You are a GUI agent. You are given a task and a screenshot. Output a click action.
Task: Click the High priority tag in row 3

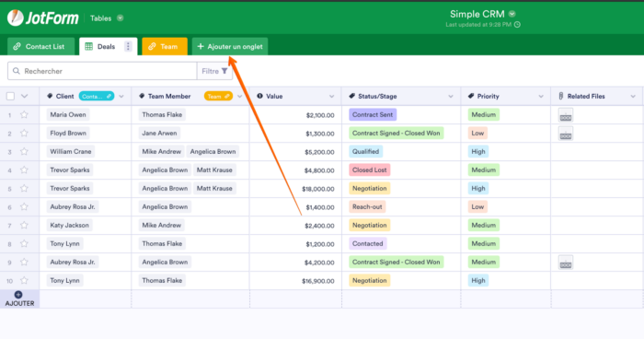click(478, 151)
